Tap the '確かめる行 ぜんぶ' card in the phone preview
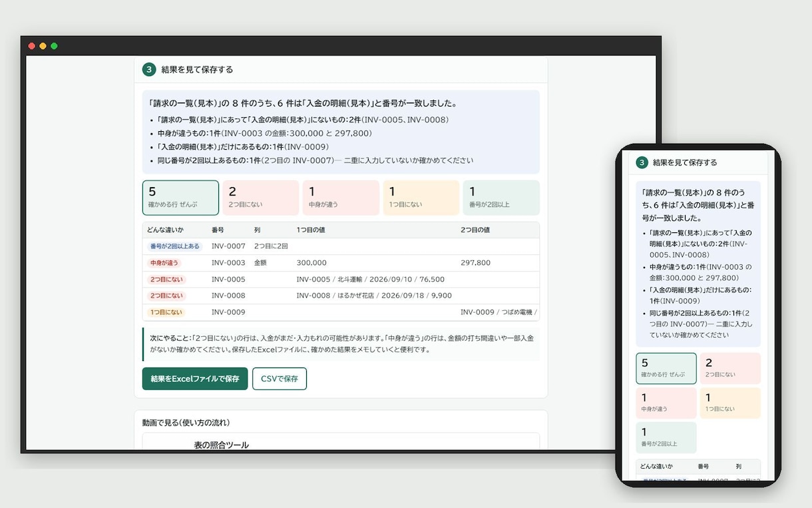Viewport: 812px width, 508px height. coord(666,369)
